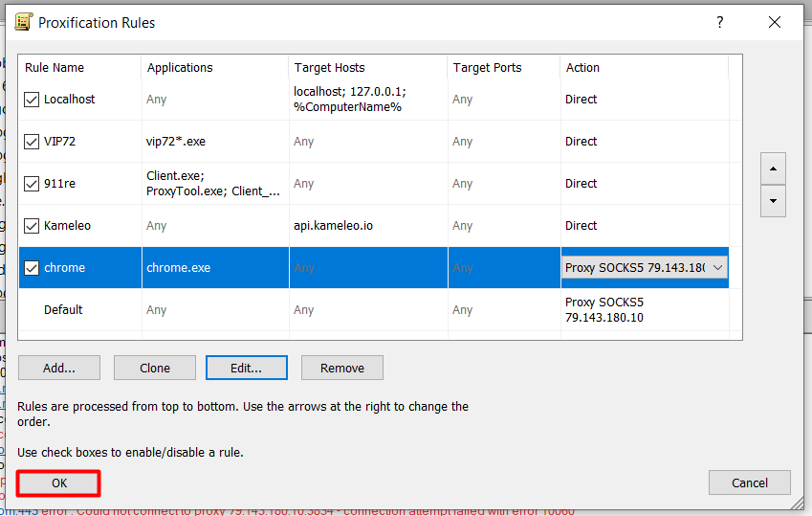Cancel the rules dialog

pos(750,482)
